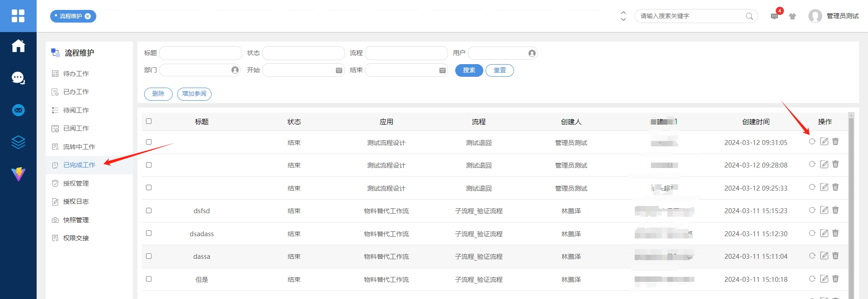868x299 pixels.
Task: Open the 开始 date picker field
Action: click(x=303, y=70)
